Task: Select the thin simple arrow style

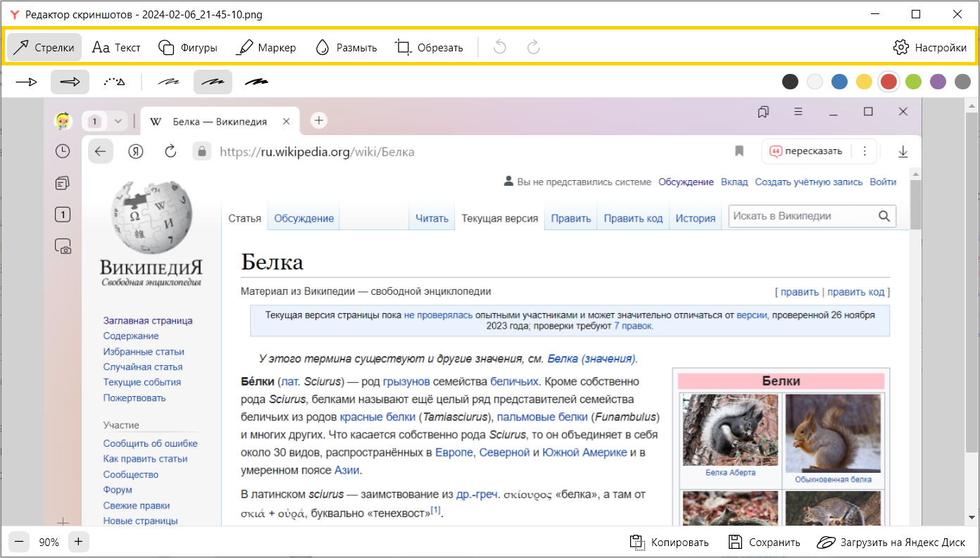Action: pyautogui.click(x=27, y=82)
